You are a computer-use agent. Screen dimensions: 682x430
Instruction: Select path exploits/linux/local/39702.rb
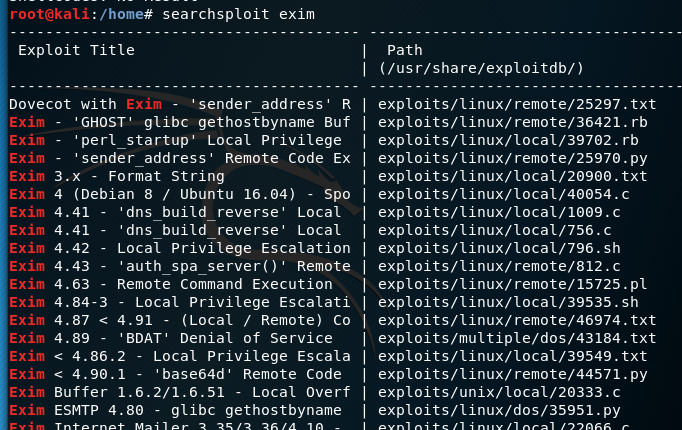(x=508, y=140)
